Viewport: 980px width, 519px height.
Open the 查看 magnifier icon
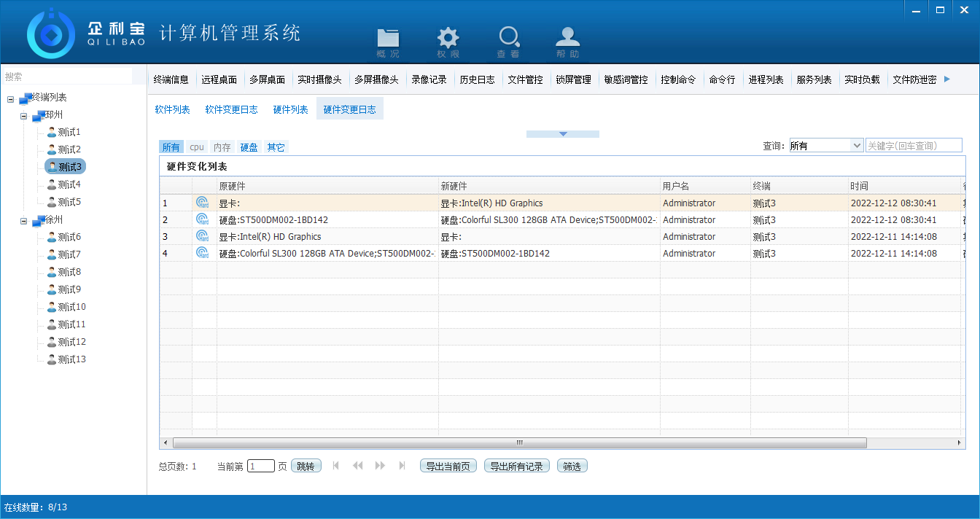(508, 41)
